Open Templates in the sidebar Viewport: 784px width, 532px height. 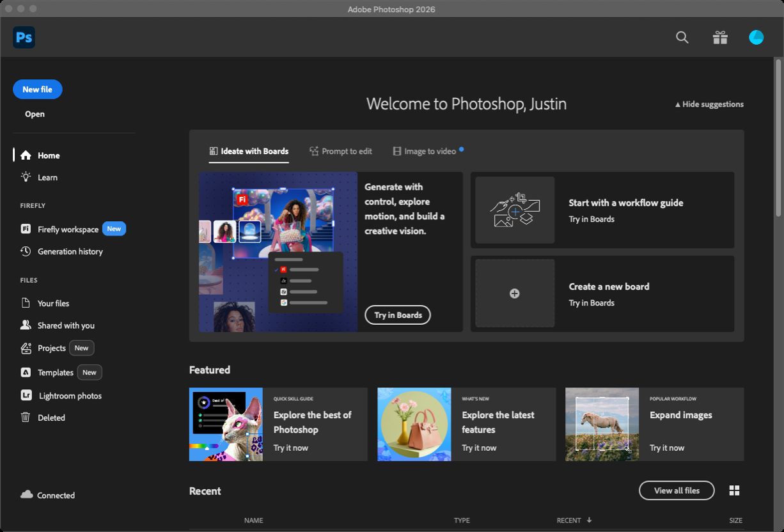pos(56,372)
